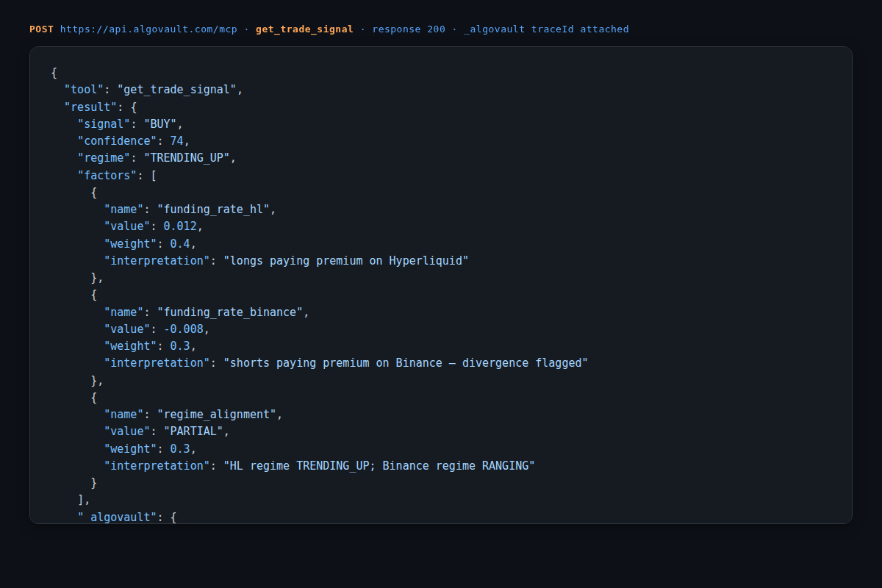Click the weight 0.3 line under regime_alignment

point(151,448)
